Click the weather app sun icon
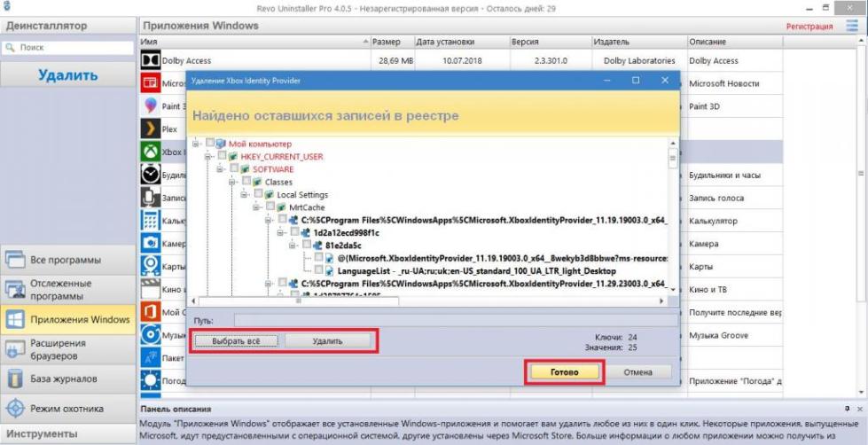The image size is (868, 445). pos(150,380)
